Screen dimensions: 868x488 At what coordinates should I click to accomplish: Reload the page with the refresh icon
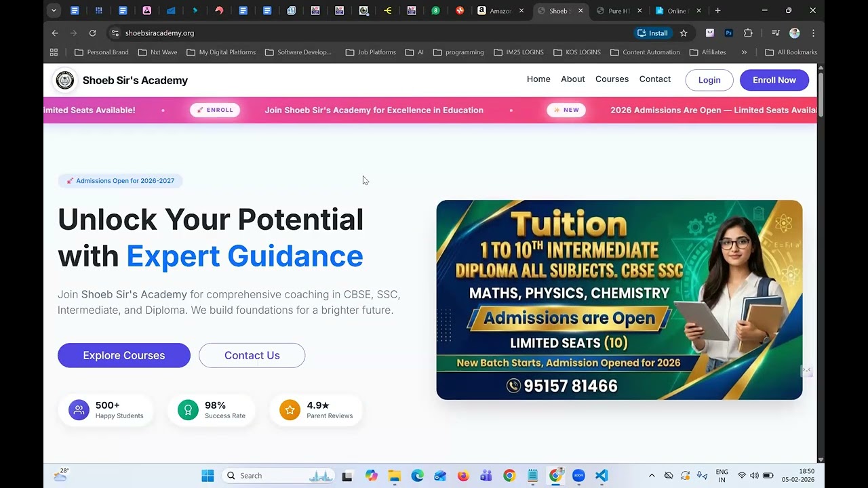pyautogui.click(x=92, y=33)
